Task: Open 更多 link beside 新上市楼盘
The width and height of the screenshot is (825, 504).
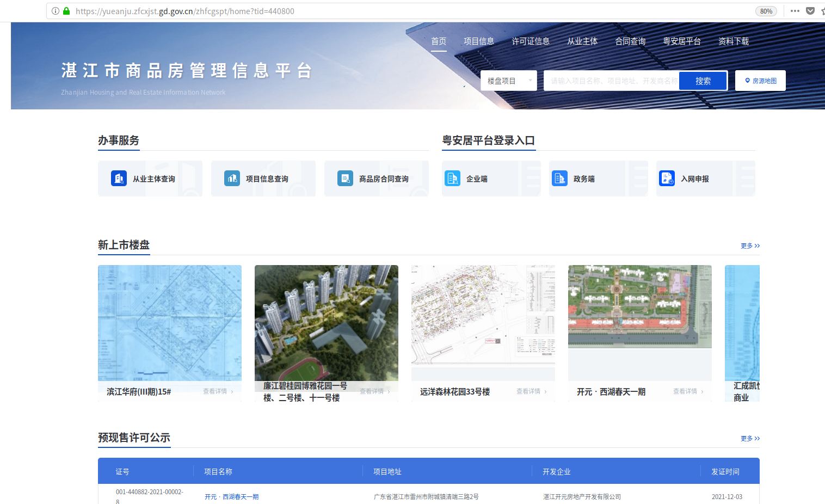Action: [749, 245]
